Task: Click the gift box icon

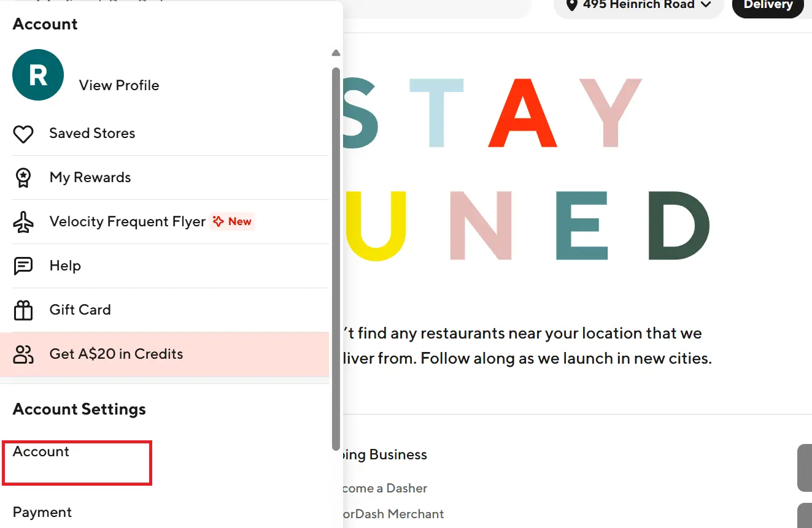Action: [x=23, y=310]
